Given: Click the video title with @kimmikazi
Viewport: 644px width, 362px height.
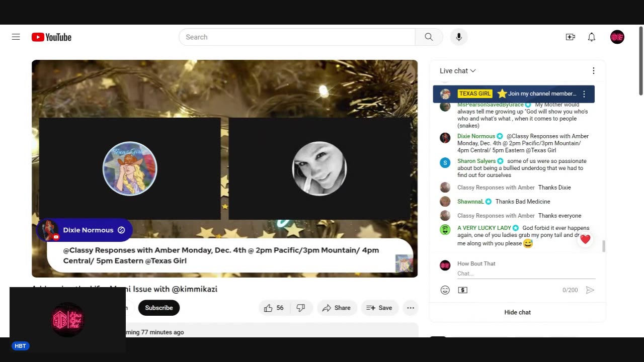Looking at the screenshot, I should click(125, 289).
